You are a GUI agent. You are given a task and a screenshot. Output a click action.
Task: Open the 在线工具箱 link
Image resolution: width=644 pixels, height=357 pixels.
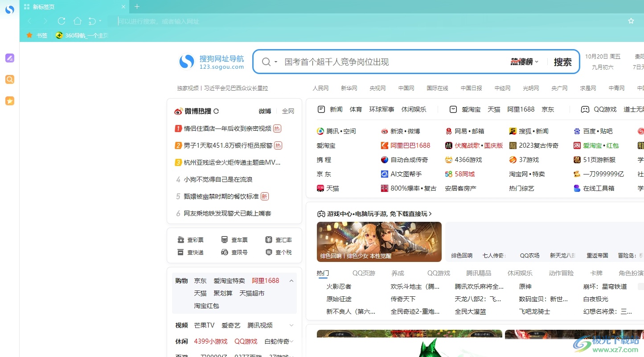(x=594, y=188)
